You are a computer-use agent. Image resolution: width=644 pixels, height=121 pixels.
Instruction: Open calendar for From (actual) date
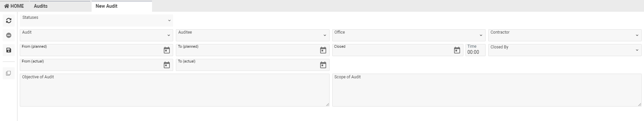tap(167, 65)
